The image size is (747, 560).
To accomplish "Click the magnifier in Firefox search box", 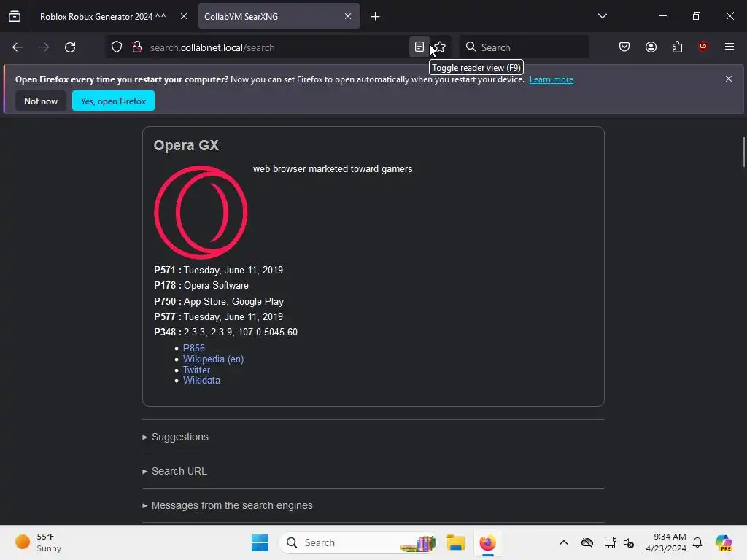I will coord(471,47).
